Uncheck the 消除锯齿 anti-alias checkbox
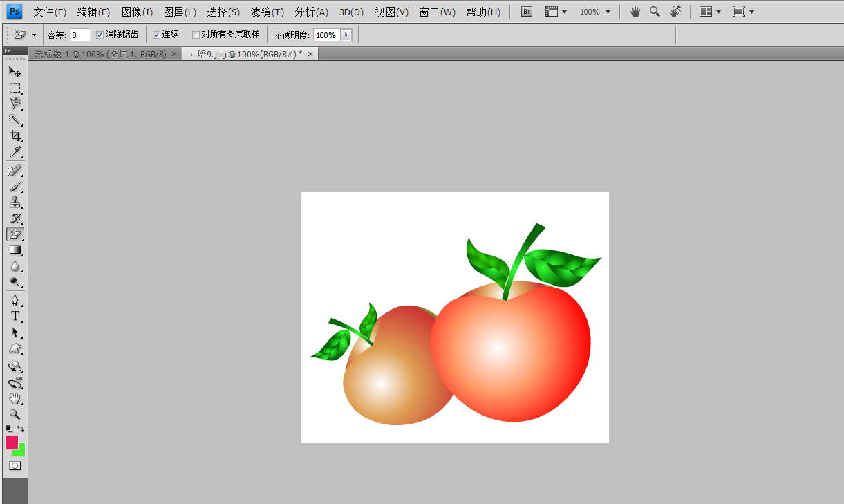This screenshot has width=844, height=504. [100, 35]
